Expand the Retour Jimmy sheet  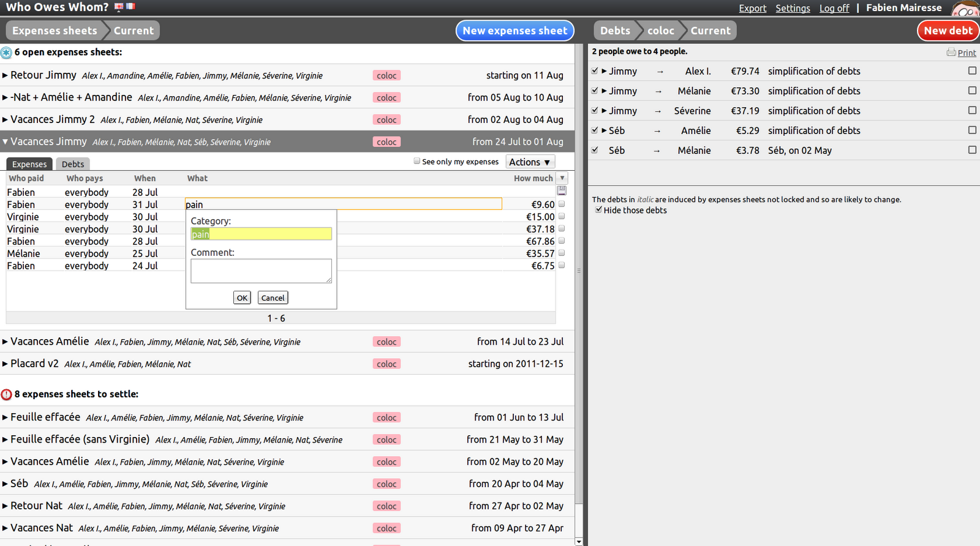pos(5,75)
